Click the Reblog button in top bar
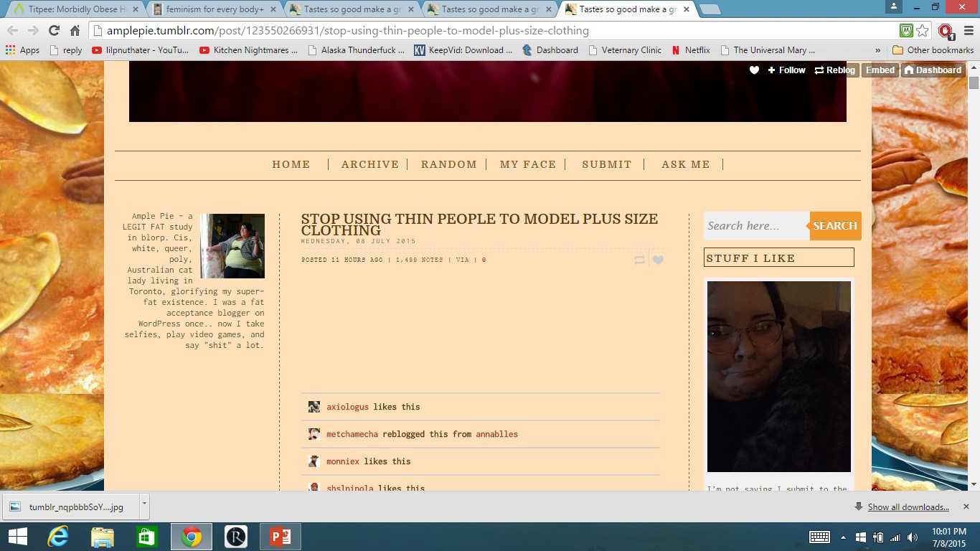Image resolution: width=980 pixels, height=551 pixels. pyautogui.click(x=835, y=70)
